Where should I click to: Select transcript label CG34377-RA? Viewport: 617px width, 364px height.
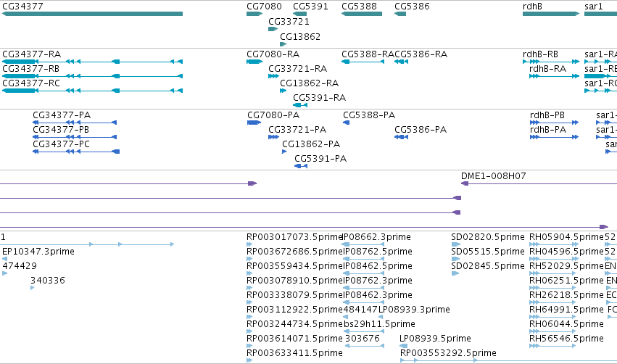(31, 54)
